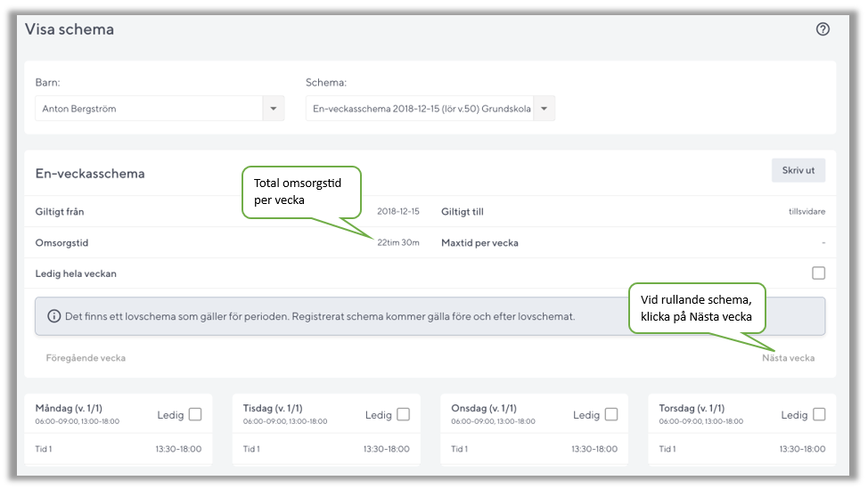This screenshot has height=489, width=868.
Task: Click the Skriv ut button
Action: [798, 170]
